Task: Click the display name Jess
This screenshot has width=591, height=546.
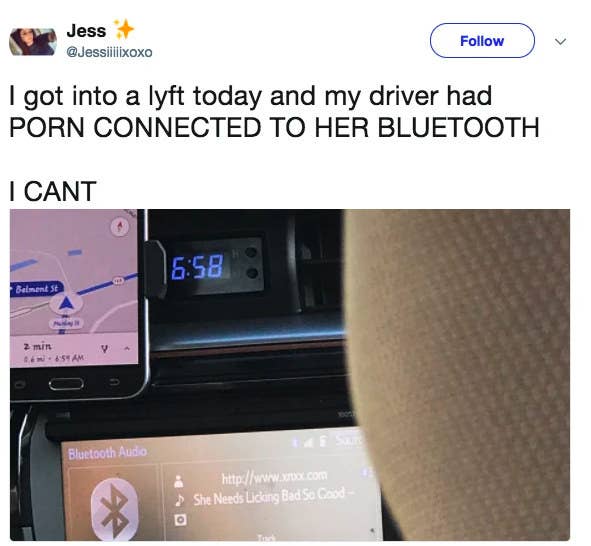Action: [86, 31]
